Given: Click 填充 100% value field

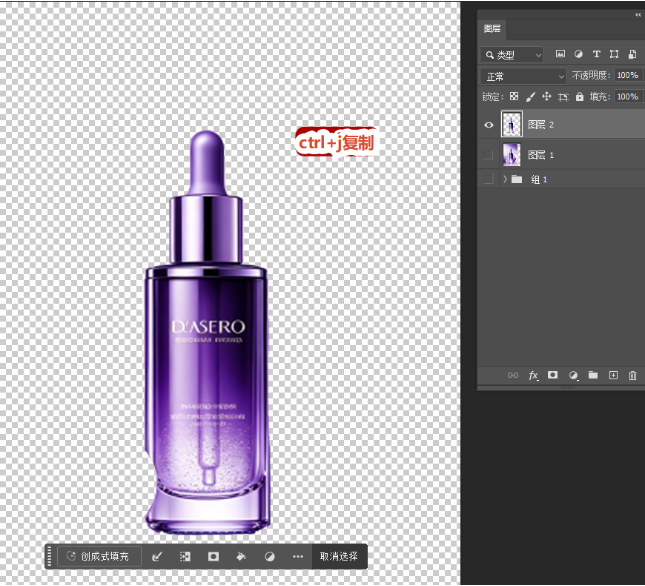Looking at the screenshot, I should (x=627, y=97).
